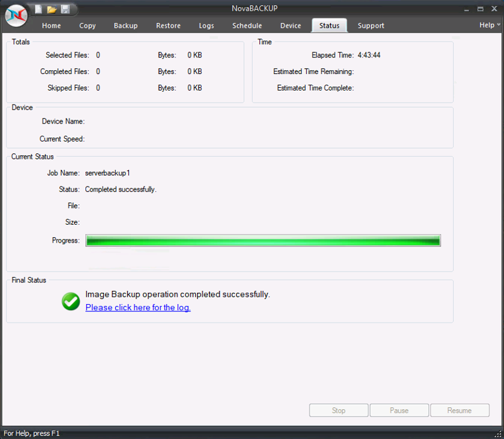Click the Open folder icon in title bar

click(52, 9)
